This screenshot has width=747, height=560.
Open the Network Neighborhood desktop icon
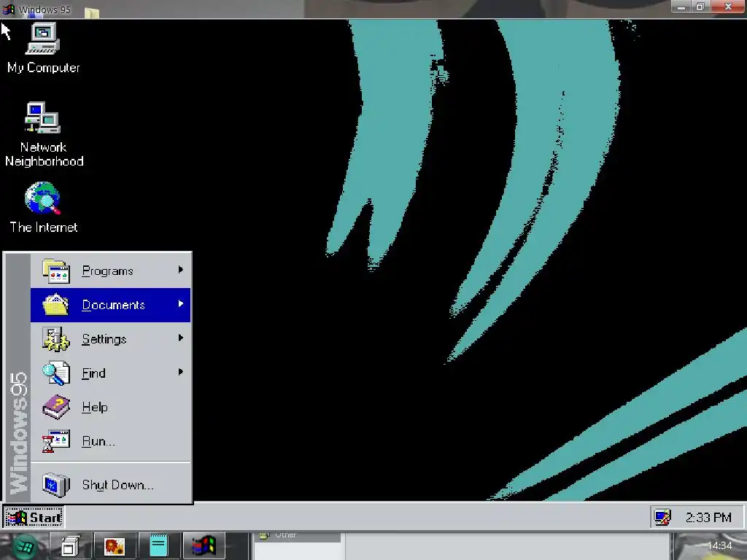(x=43, y=134)
